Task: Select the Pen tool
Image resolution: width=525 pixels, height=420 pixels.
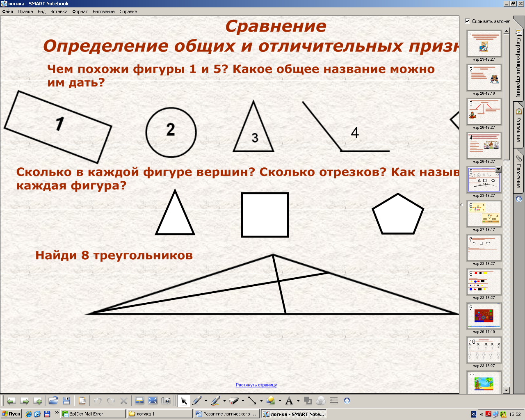Action: [x=197, y=401]
